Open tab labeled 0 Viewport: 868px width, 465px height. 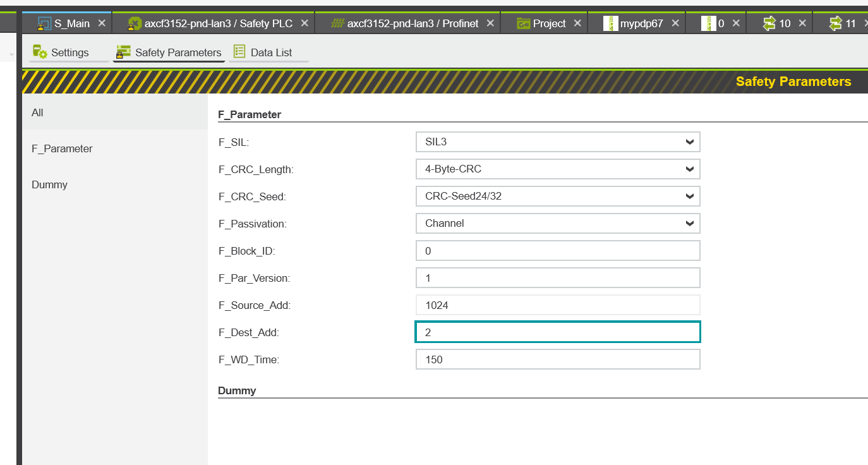click(716, 23)
